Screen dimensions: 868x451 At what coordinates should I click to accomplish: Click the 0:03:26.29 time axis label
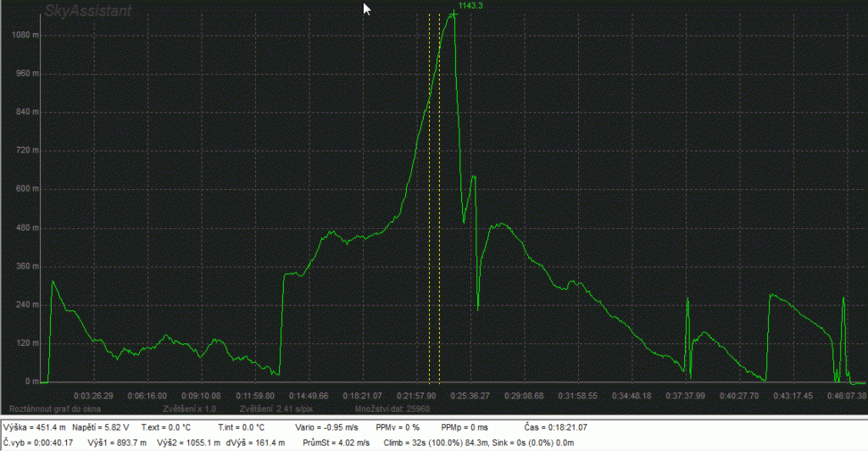pyautogui.click(x=94, y=396)
